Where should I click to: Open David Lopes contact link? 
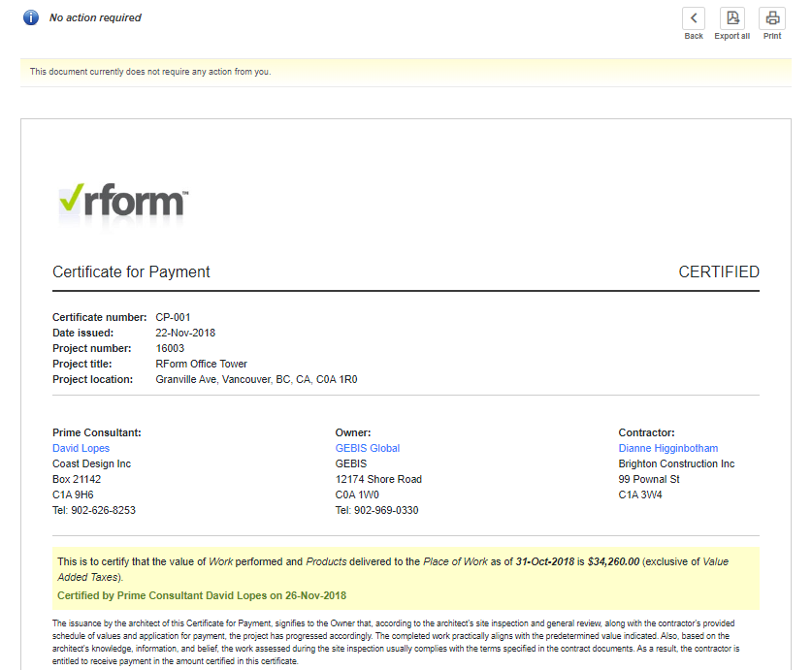pos(81,448)
